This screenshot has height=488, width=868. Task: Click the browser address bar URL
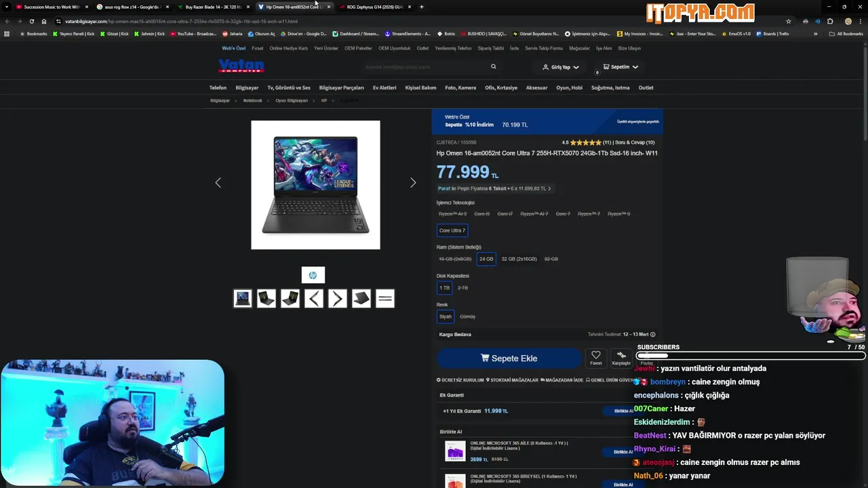point(181,21)
